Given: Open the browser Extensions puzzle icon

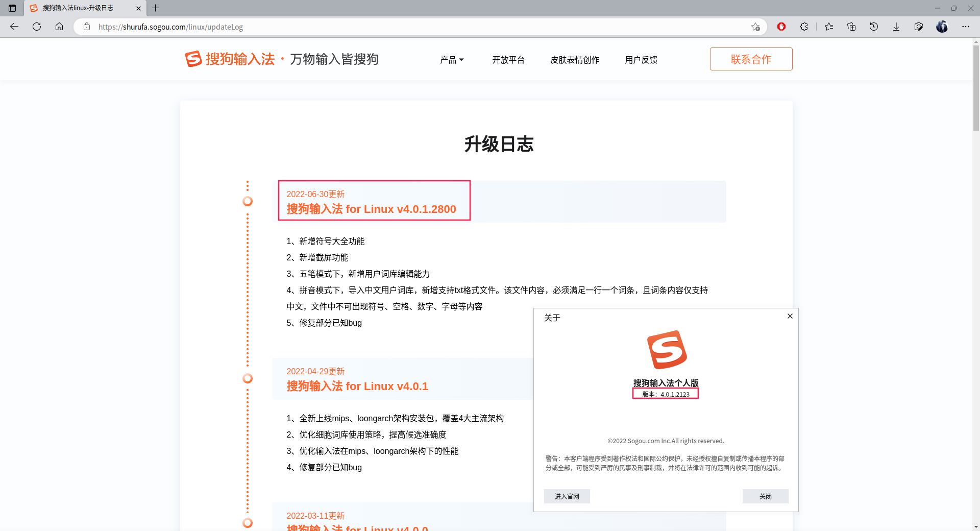Looking at the screenshot, I should [x=804, y=27].
